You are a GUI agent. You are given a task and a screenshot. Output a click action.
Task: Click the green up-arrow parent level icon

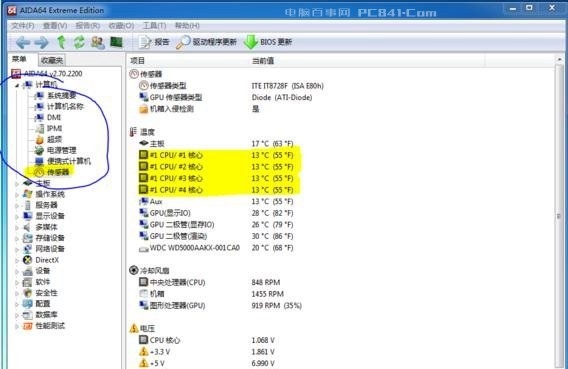point(62,42)
